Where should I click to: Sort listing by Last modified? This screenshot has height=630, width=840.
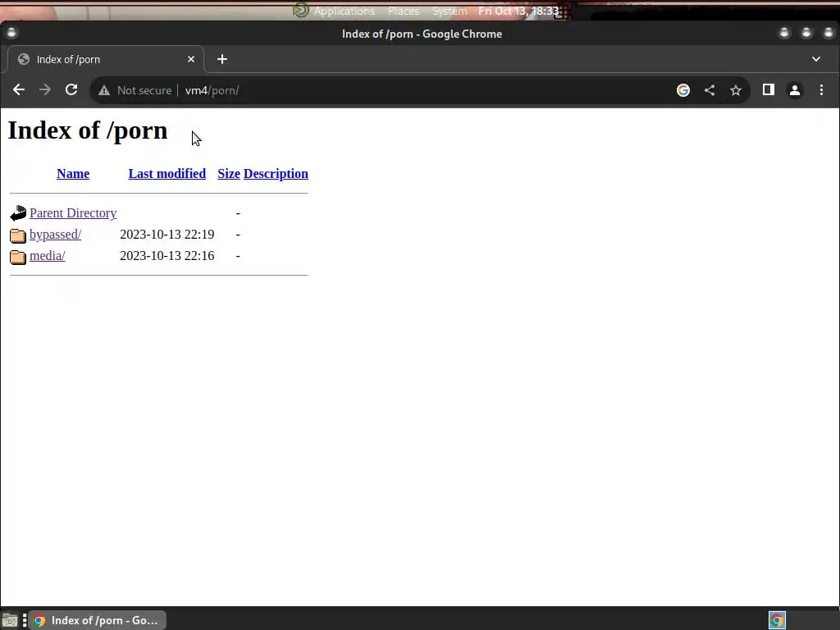[x=167, y=174]
